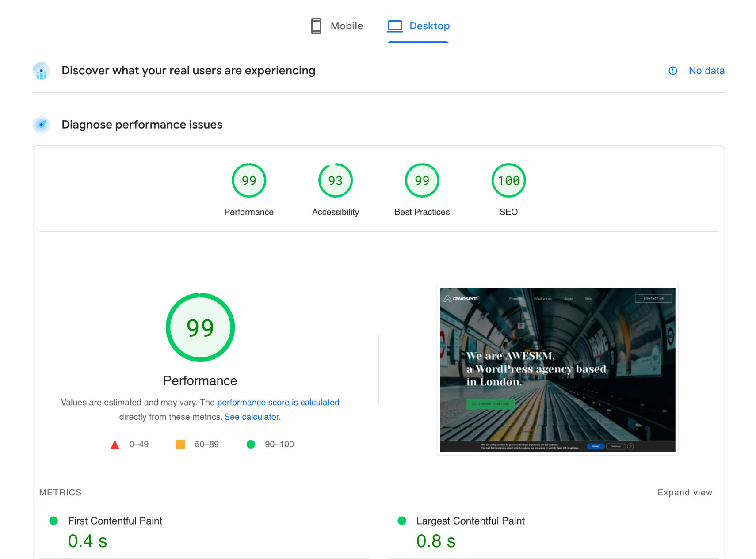Switch to the Mobile tab
The image size is (756, 559).
click(x=337, y=26)
